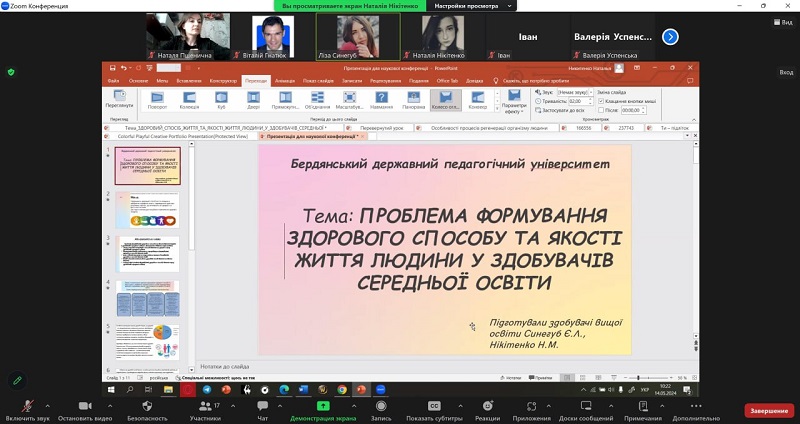The height and width of the screenshot is (424, 800).
Task: Click transition duration field '02,00'
Action: click(x=581, y=101)
